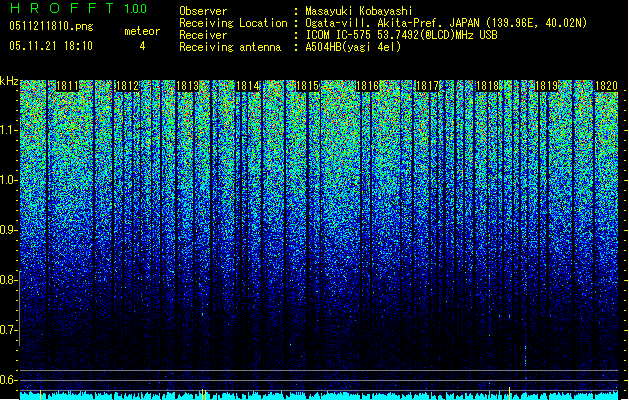Viewport: 629px width, 400px height.
Task: Click the 0.9 frequency axis label
Action: coord(8,230)
